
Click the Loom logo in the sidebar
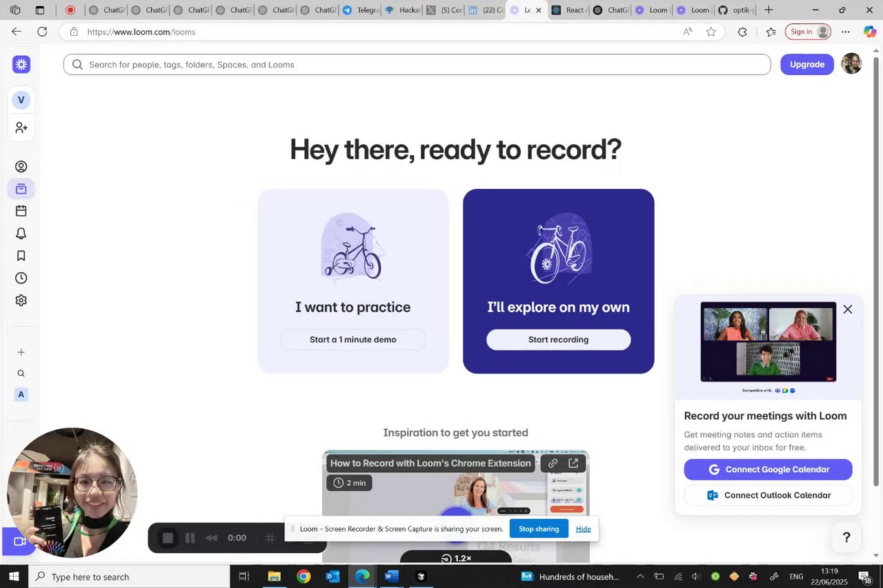tap(21, 65)
